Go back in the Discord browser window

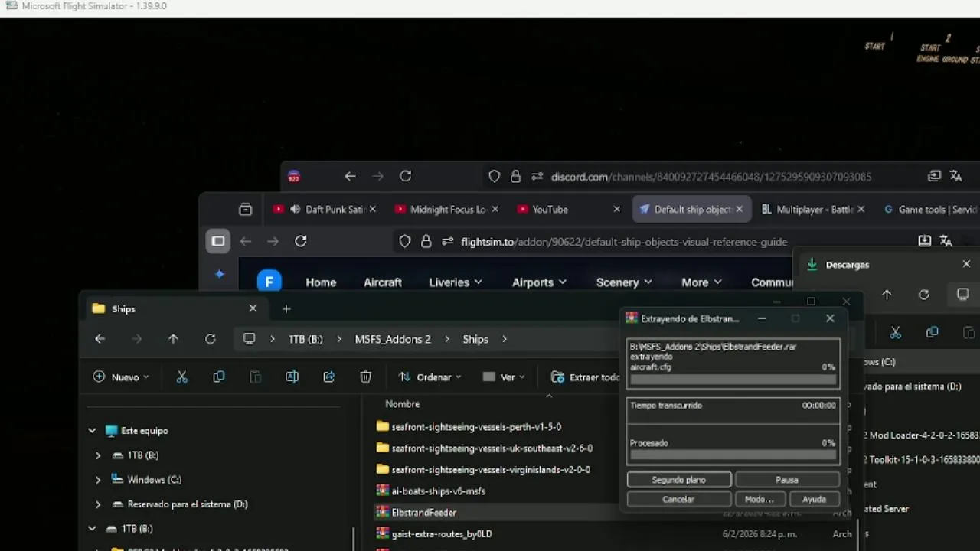(350, 176)
